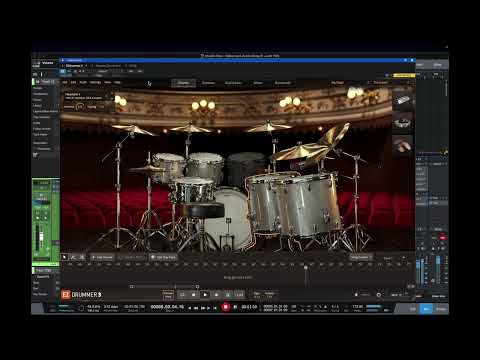Image resolution: width=480 pixels, height=360 pixels.
Task: Select the hand clap percussion thumbnail
Action: coord(402,145)
